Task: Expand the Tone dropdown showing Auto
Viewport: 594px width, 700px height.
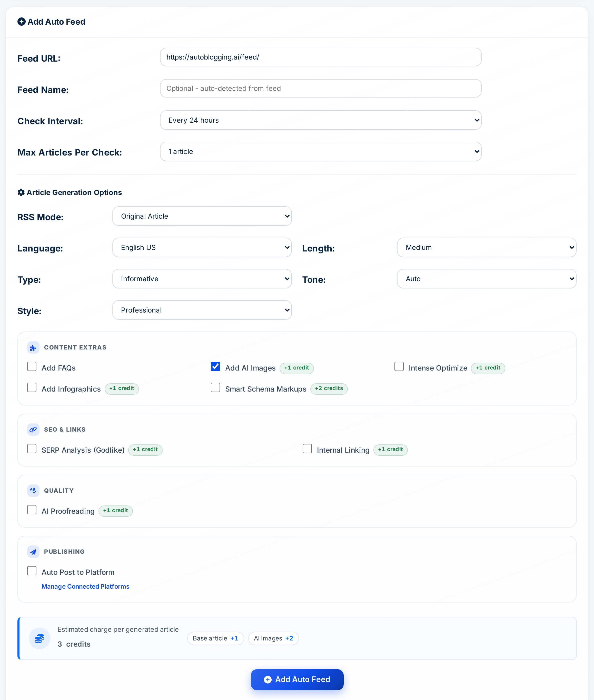Action: (x=487, y=279)
